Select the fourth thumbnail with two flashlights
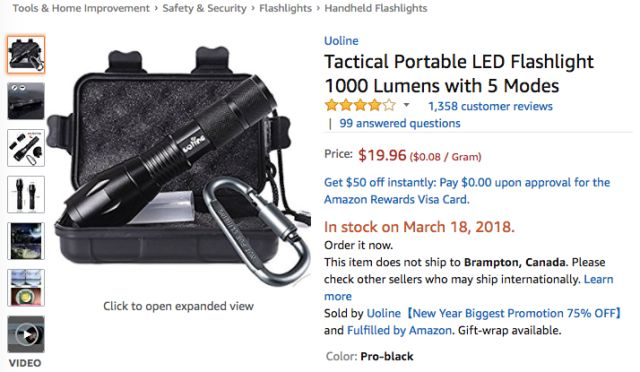Viewport: 640px width, 372px height. tap(26, 194)
